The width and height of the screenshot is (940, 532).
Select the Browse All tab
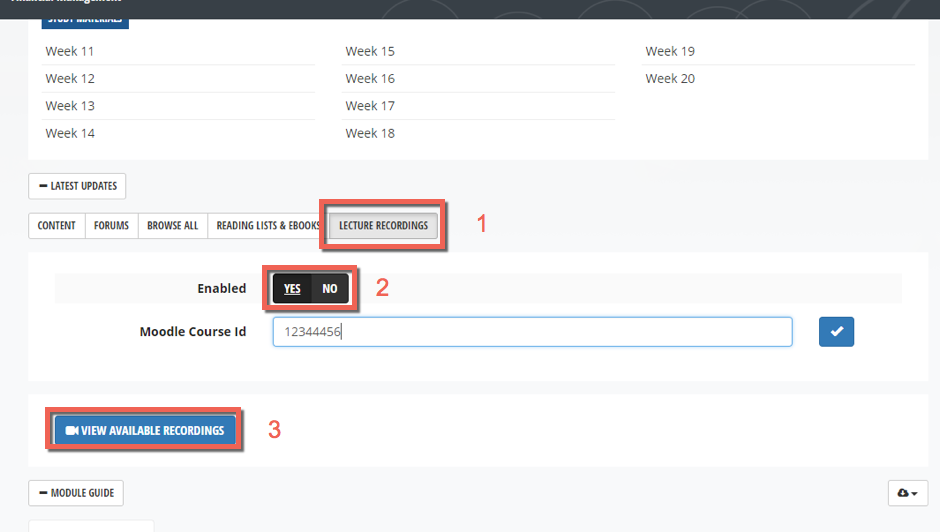click(172, 226)
